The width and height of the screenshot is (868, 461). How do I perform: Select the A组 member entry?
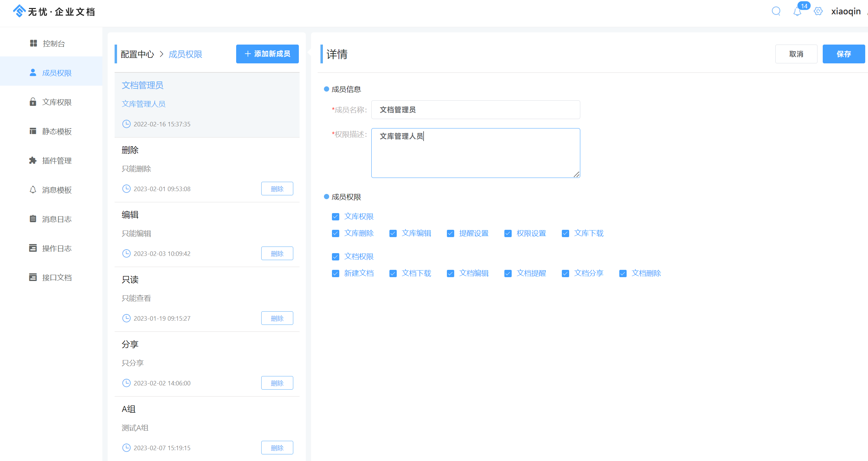pos(207,429)
